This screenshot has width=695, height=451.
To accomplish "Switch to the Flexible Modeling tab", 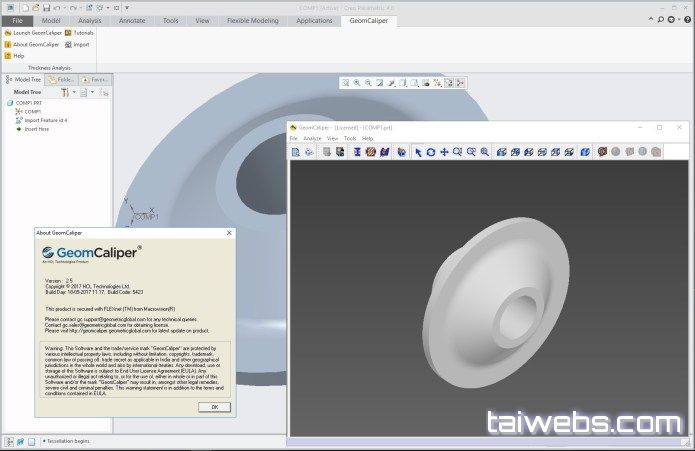I will (x=253, y=20).
